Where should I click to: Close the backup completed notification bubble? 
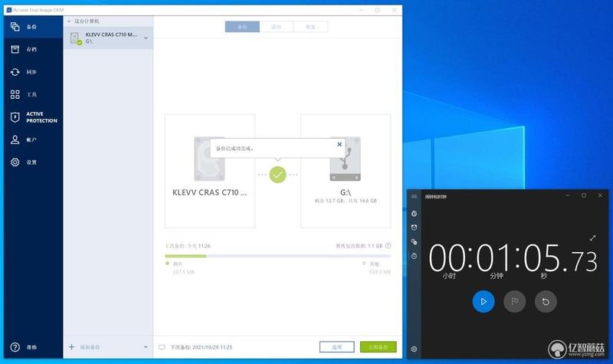339,144
